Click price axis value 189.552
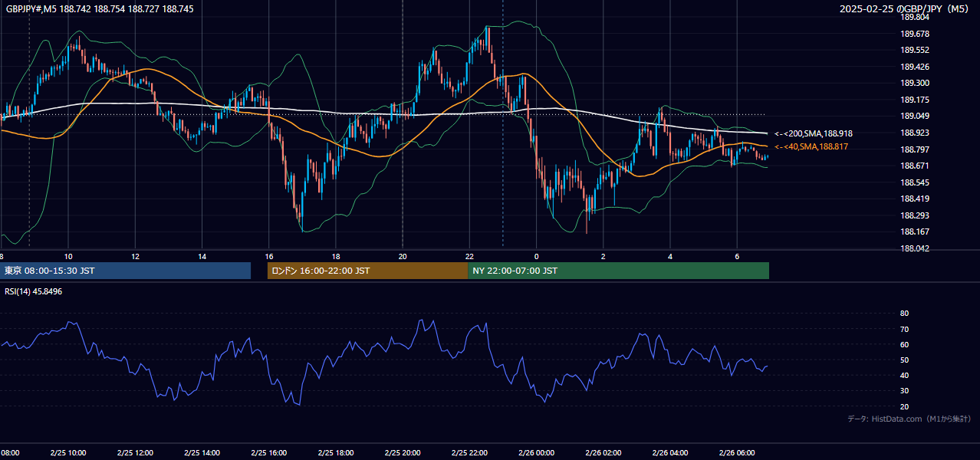980x460 pixels. (x=914, y=50)
